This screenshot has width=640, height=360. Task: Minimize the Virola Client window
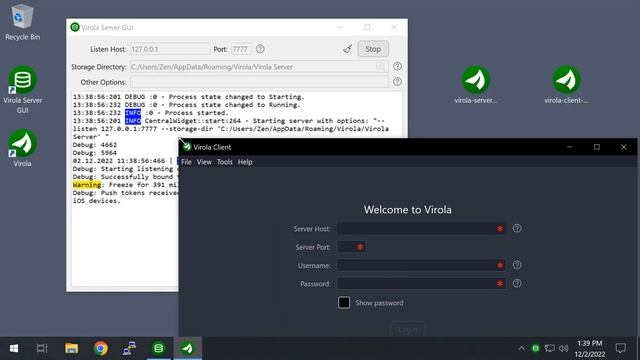[x=570, y=147]
